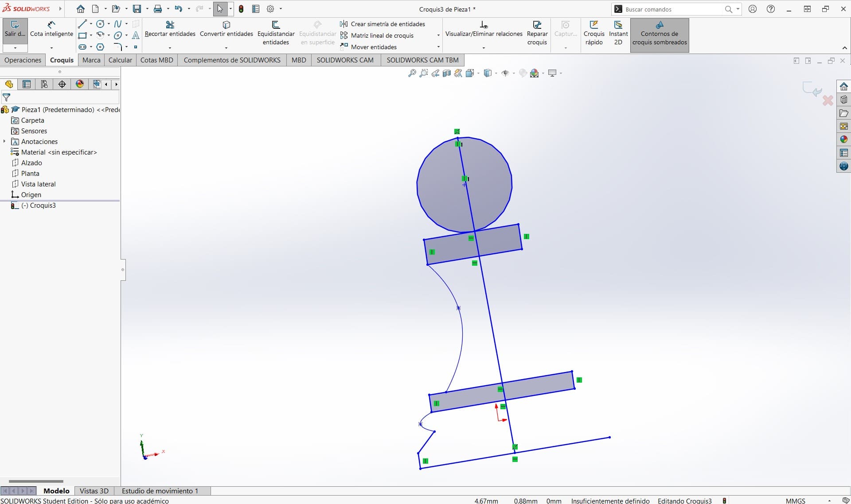The image size is (851, 504).
Task: Click Crear simetría de entidades
Action: point(383,24)
